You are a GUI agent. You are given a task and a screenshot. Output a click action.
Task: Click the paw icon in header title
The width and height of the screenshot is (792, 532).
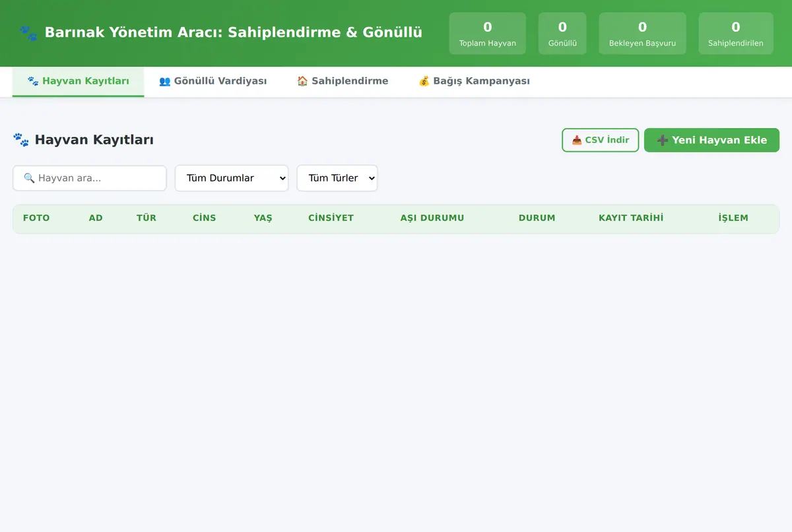point(28,32)
